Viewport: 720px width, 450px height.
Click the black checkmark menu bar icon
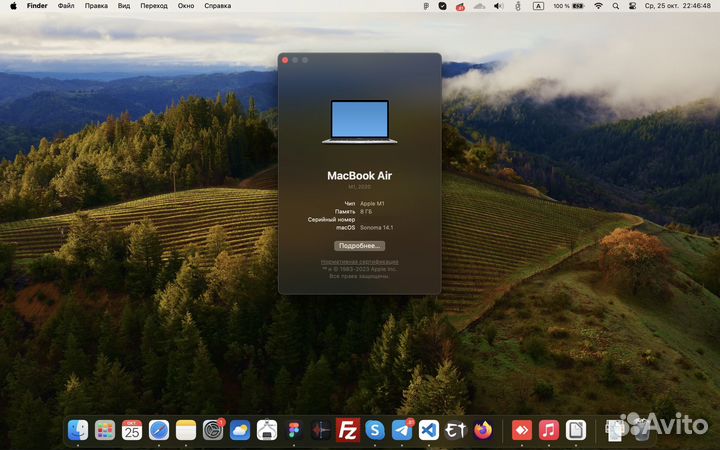pos(442,6)
